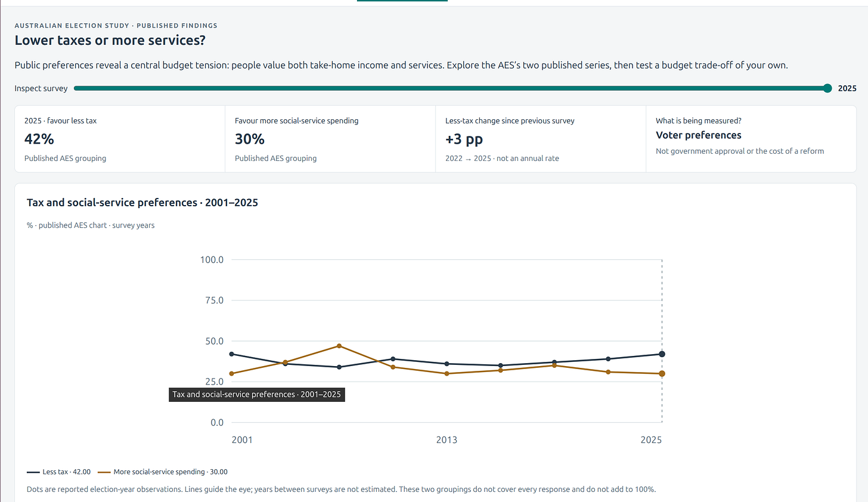This screenshot has width=868, height=502.
Task: Click the footnote about dots being election-year observations
Action: tap(341, 489)
